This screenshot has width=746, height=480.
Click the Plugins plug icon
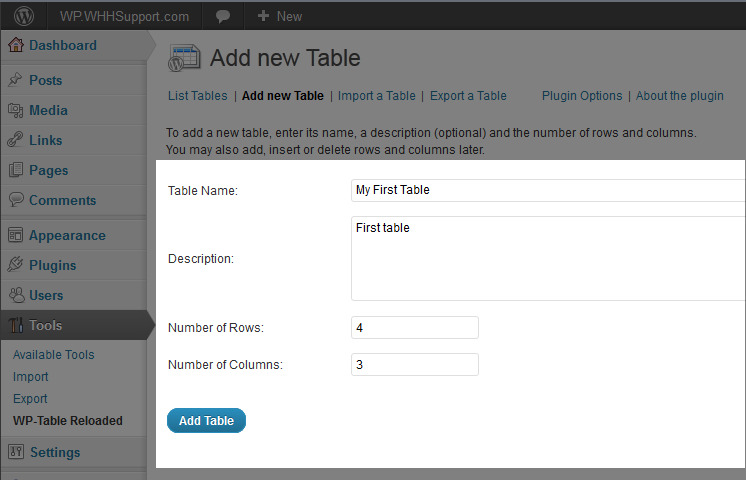pyautogui.click(x=16, y=266)
